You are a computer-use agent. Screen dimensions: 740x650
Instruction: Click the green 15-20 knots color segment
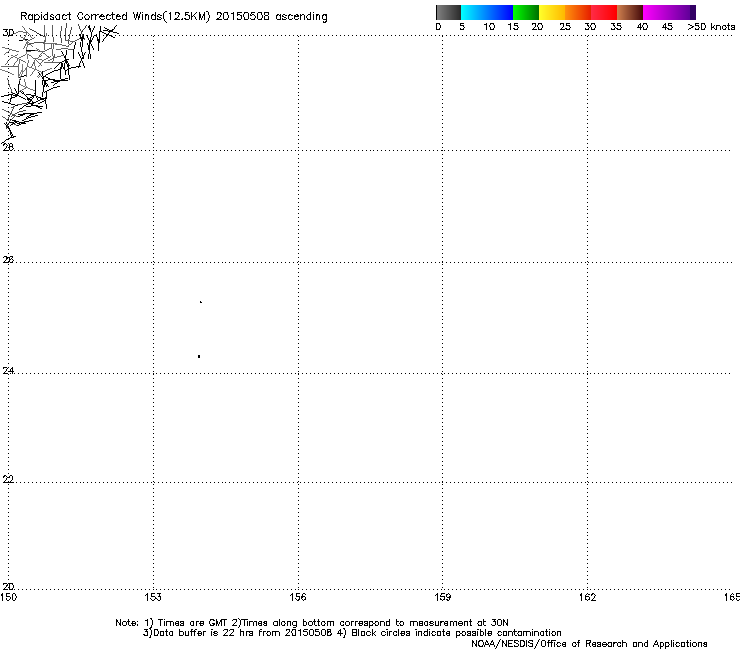pyautogui.click(x=526, y=12)
